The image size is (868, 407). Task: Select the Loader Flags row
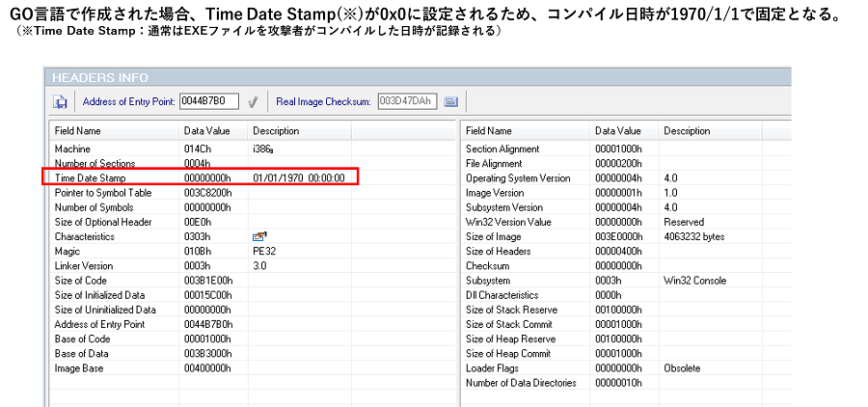493,368
